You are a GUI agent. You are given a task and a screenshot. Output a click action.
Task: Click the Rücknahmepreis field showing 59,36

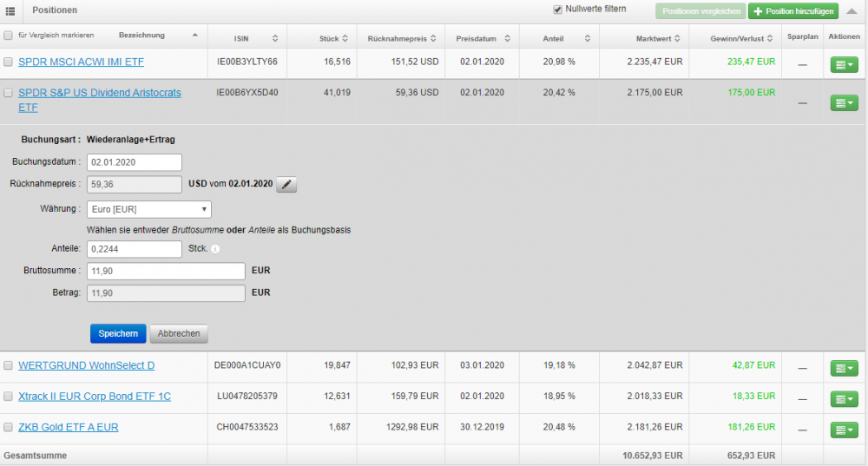coord(134,184)
